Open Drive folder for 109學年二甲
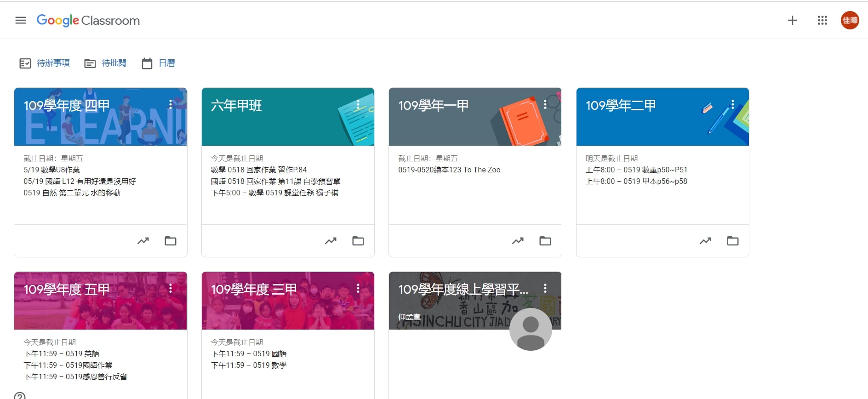The height and width of the screenshot is (399, 868). [x=732, y=241]
